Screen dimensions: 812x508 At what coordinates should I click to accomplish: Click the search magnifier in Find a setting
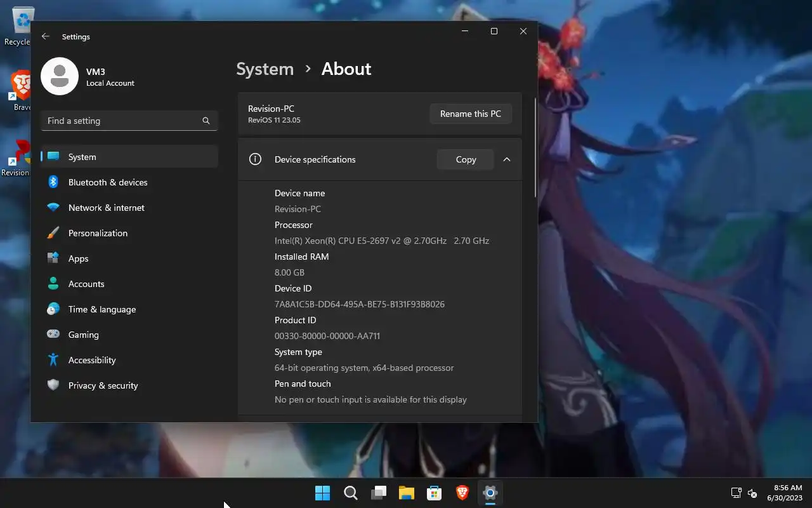tap(206, 121)
